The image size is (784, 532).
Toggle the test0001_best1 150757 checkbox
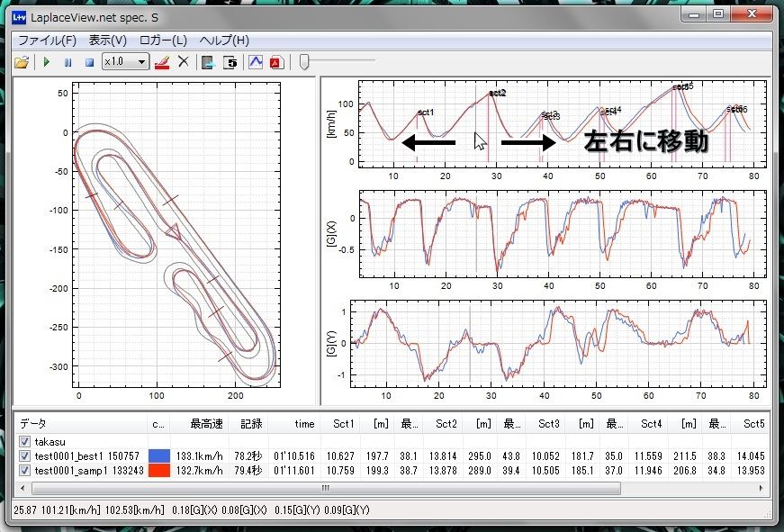(24, 456)
